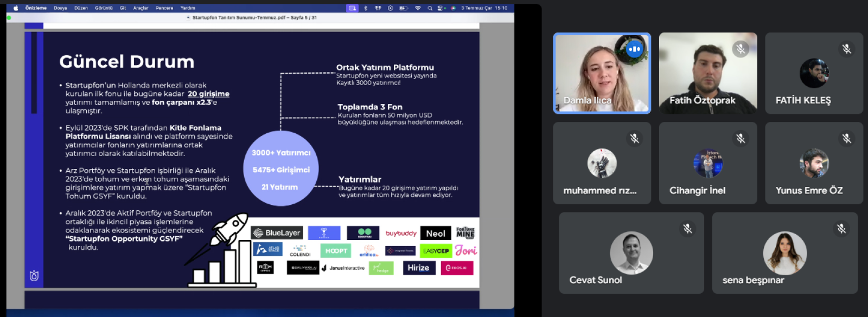Click the Ortak Yatırım Platformu heading
Screen dimensions: 868x317
tap(385, 68)
